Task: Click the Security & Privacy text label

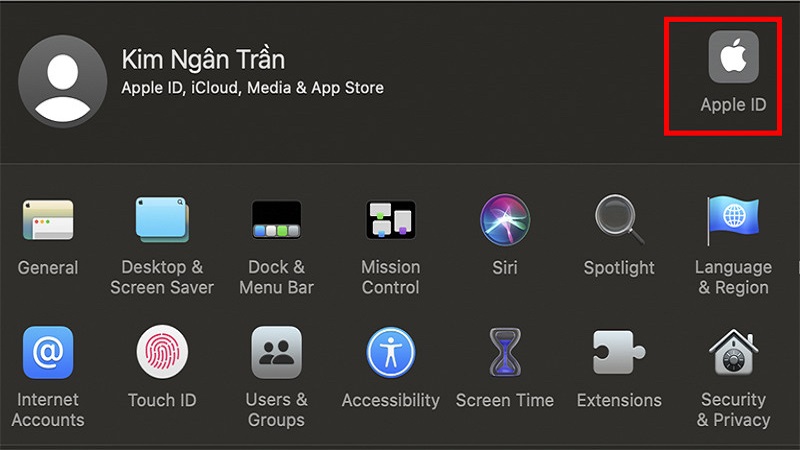Action: 733,410
